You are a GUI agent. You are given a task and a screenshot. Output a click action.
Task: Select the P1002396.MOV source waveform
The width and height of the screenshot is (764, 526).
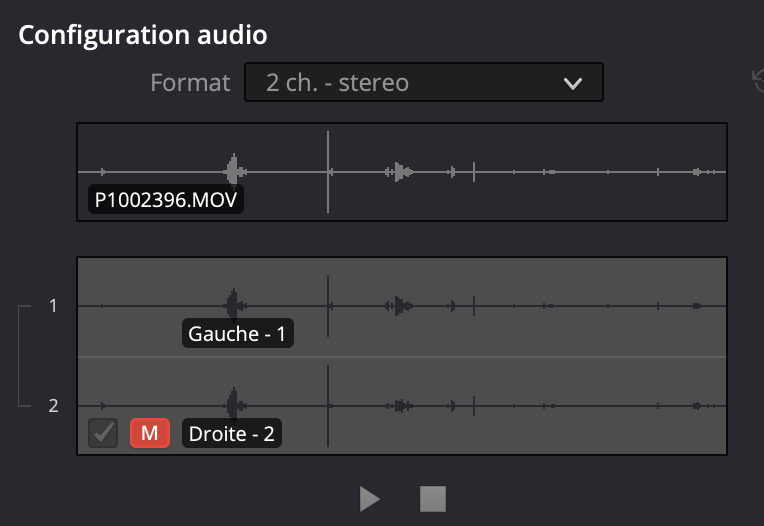(402, 172)
